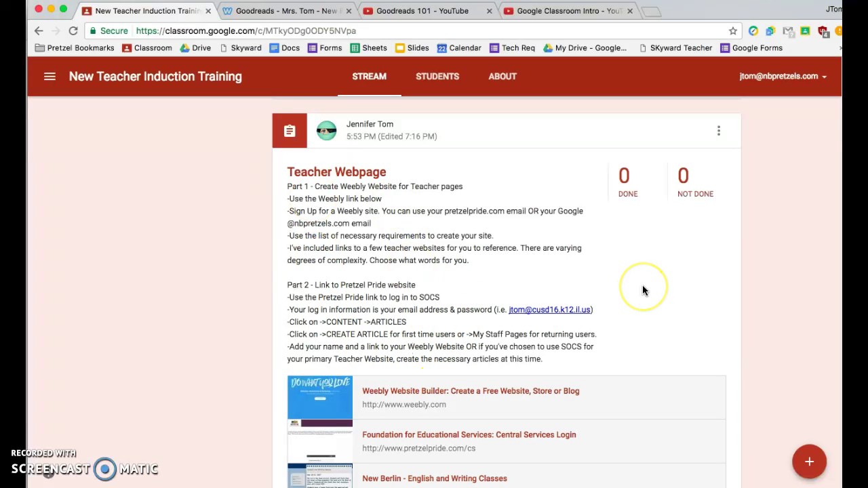Viewport: 868px width, 488px height.
Task: Click the Pretzel Pride login attachment thumbnail
Action: [x=320, y=441]
